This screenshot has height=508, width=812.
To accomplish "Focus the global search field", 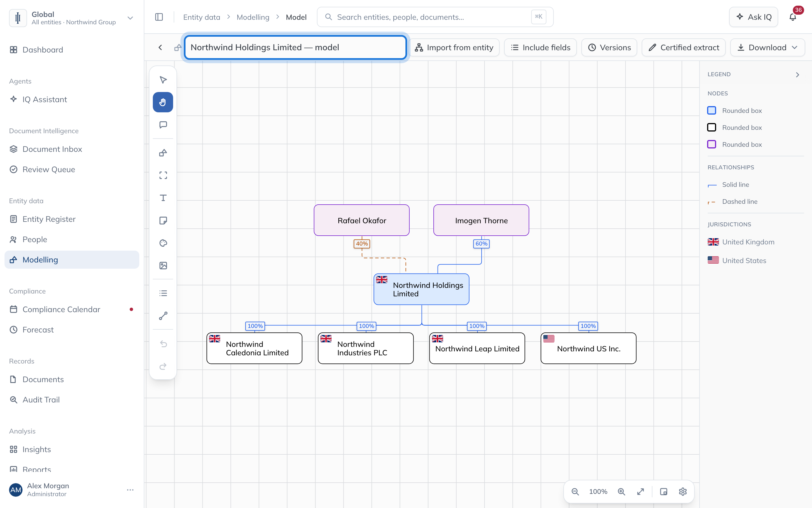I will coord(435,17).
